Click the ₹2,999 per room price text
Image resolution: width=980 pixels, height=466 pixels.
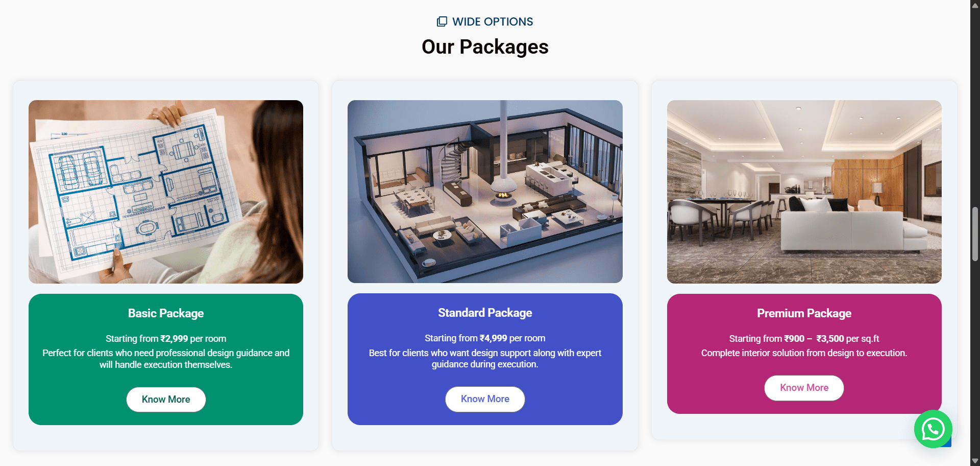coord(193,339)
